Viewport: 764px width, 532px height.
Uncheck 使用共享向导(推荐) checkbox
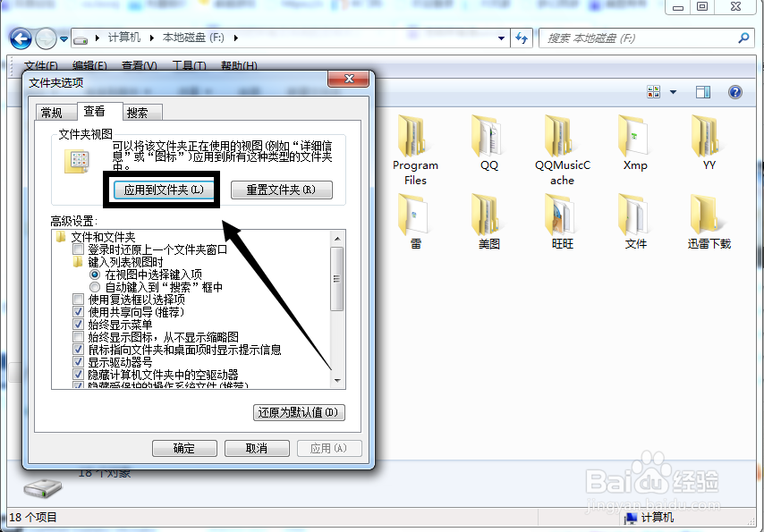point(78,312)
